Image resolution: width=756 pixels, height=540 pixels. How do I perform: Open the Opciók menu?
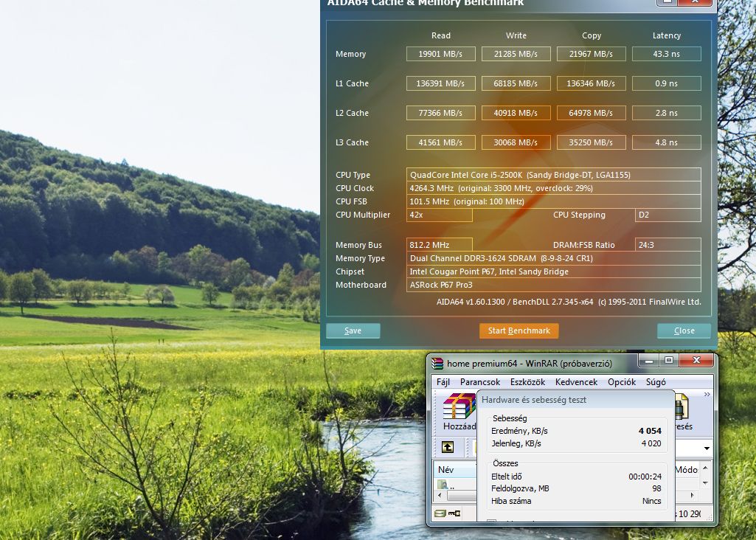tap(622, 382)
